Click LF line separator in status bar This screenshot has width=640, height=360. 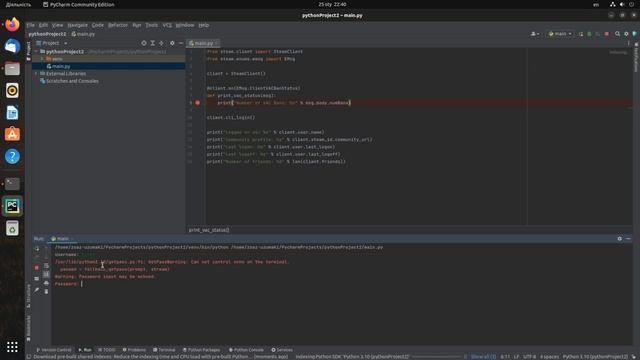click(x=516, y=357)
